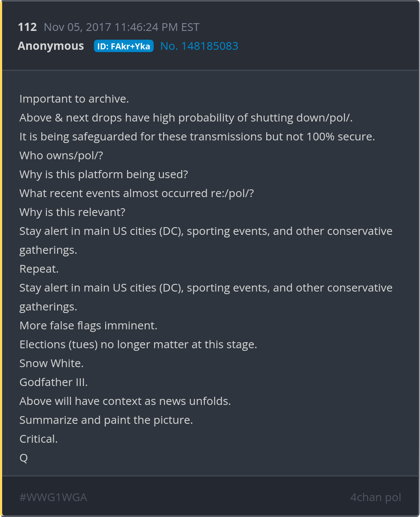This screenshot has width=420, height=517.
Task: Click the "Elections (tues) no longer matter" line
Action: (138, 344)
